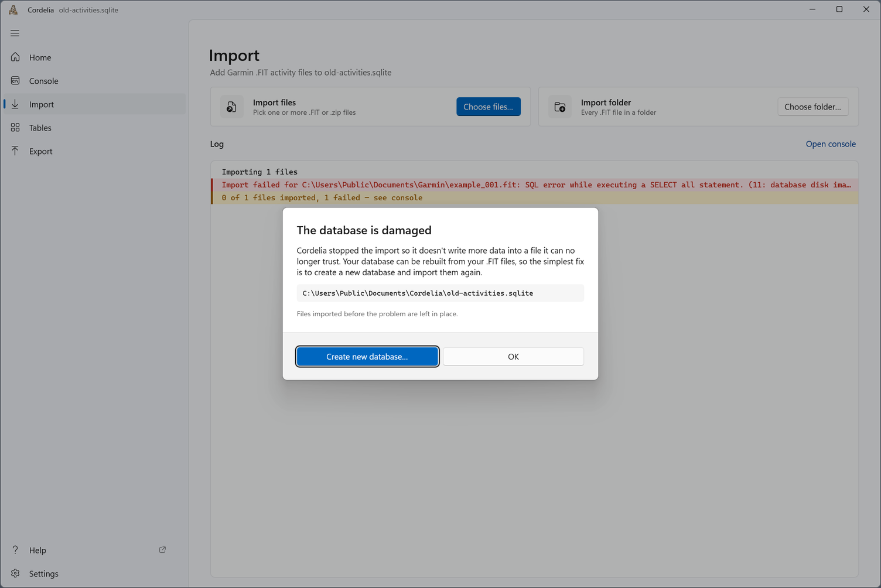Click the Import folder icon
This screenshot has width=881, height=588.
point(560,107)
